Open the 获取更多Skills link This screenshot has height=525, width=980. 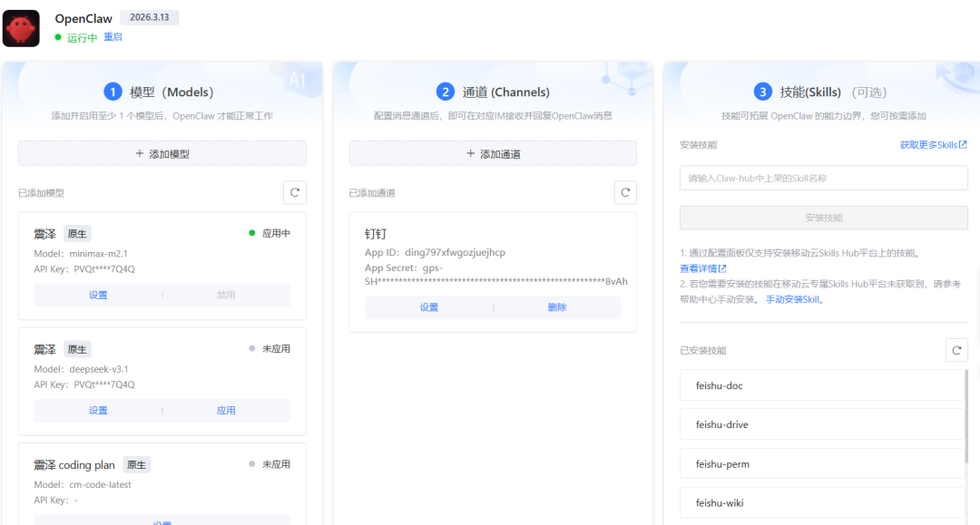tap(933, 145)
